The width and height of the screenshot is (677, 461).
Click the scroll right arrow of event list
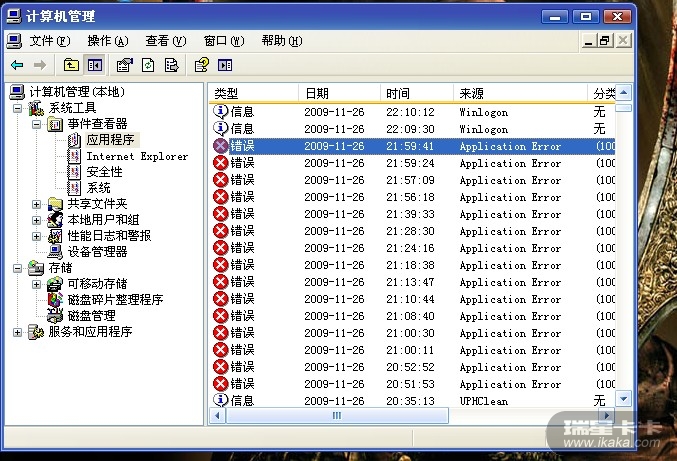click(x=607, y=416)
